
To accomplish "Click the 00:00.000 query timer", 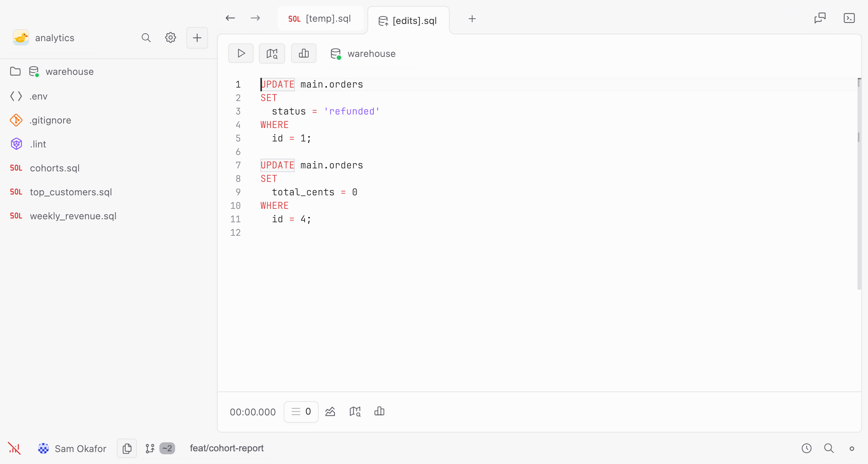I will [x=253, y=412].
